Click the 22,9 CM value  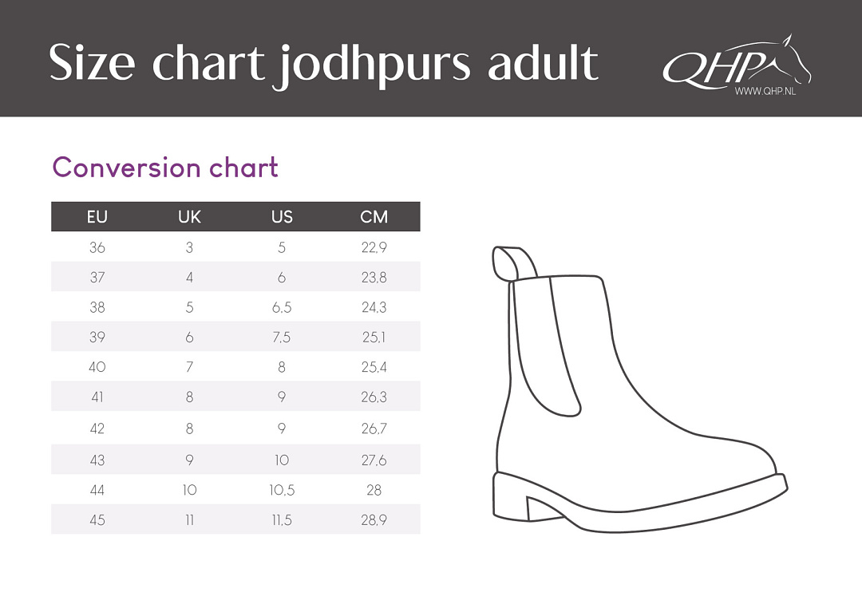point(374,247)
